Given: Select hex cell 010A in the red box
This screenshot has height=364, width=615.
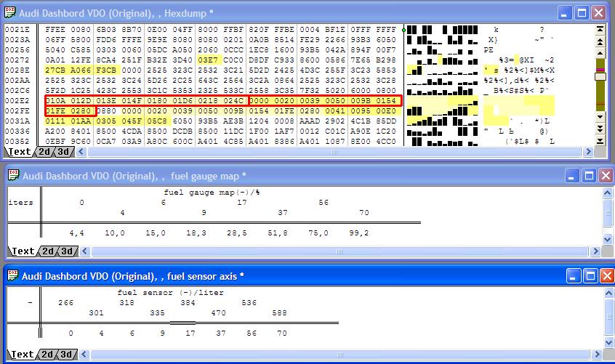Looking at the screenshot, I should (x=57, y=100).
